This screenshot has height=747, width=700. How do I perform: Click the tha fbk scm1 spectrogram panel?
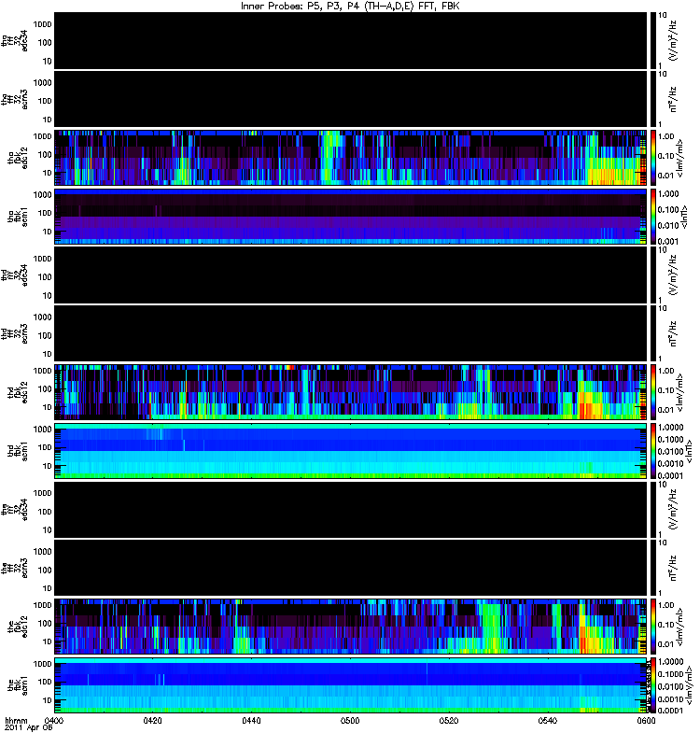point(351,217)
